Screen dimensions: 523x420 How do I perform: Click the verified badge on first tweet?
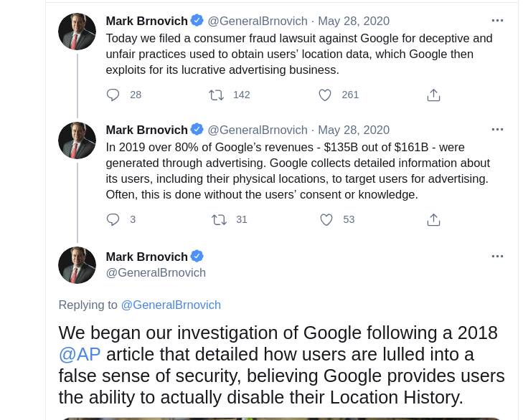(x=197, y=21)
